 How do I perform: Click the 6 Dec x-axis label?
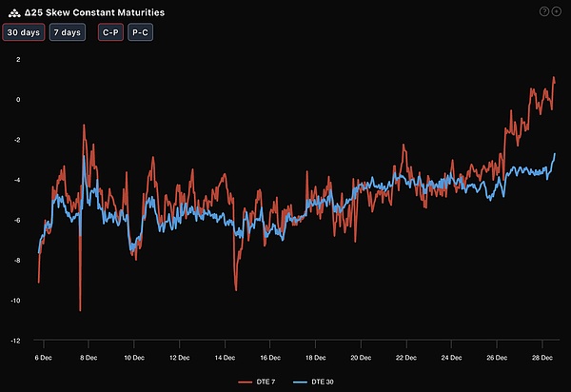pos(44,358)
